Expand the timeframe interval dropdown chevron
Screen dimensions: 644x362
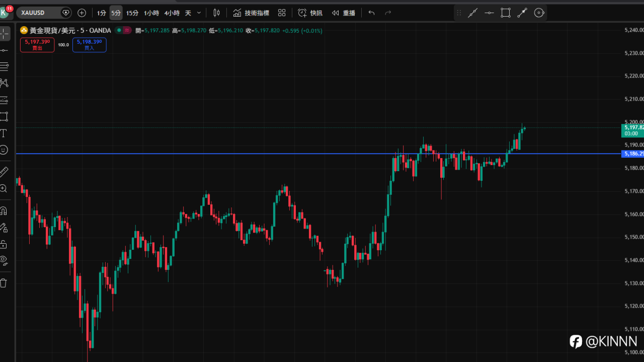(199, 13)
